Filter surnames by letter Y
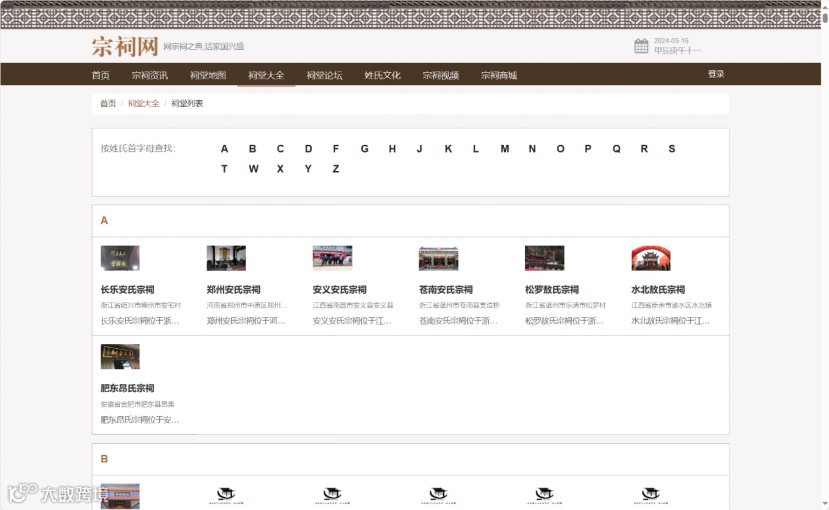This screenshot has height=510, width=829. tap(308, 169)
